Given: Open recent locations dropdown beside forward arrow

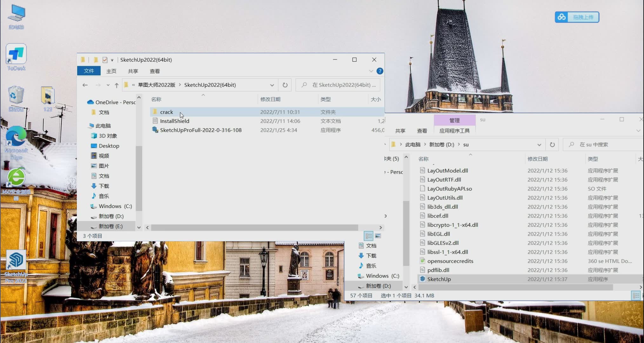Looking at the screenshot, I should click(108, 85).
